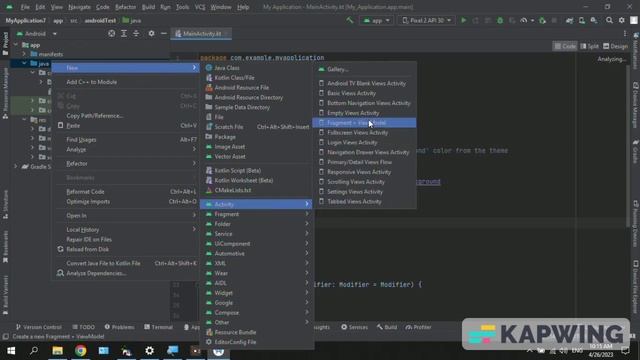The width and height of the screenshot is (640, 360).
Task: Open the Terminal tool window
Action: click(x=158, y=327)
